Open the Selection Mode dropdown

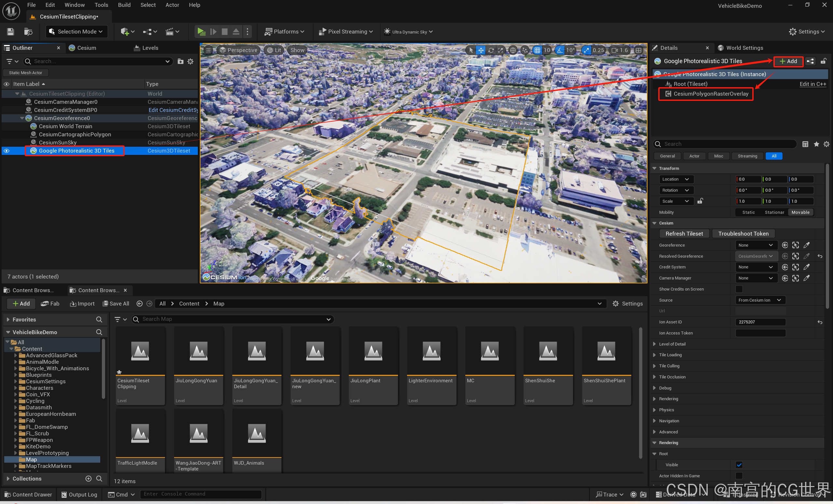76,32
